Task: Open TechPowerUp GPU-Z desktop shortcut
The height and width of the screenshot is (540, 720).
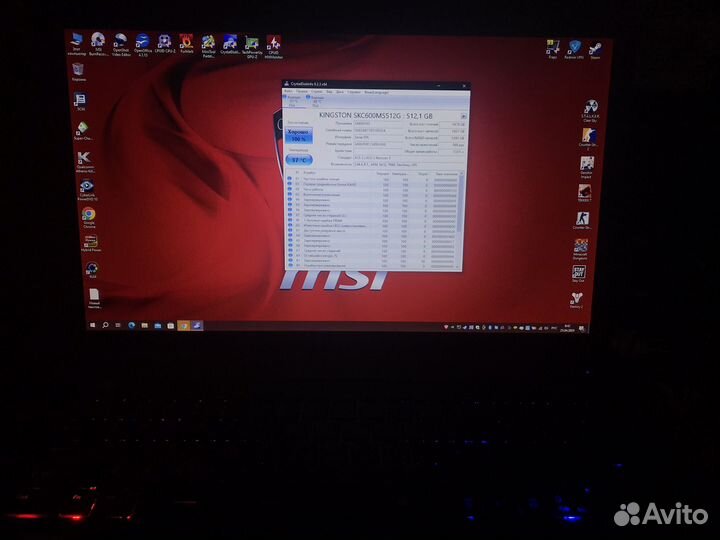Action: [x=252, y=47]
